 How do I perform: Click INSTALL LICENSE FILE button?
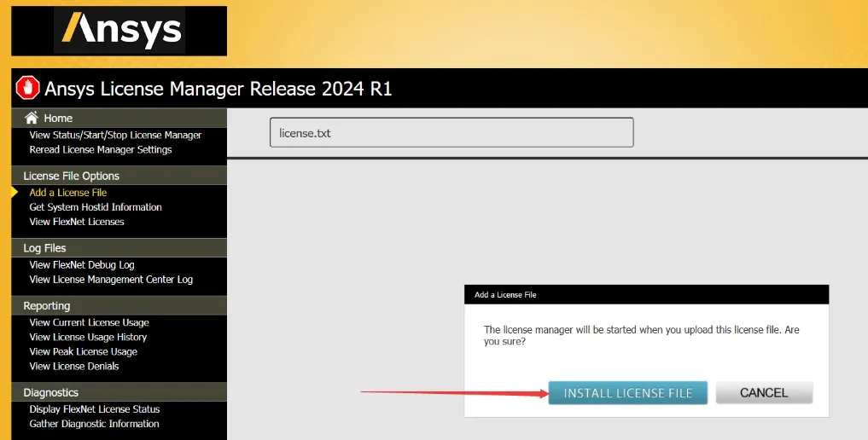(628, 393)
